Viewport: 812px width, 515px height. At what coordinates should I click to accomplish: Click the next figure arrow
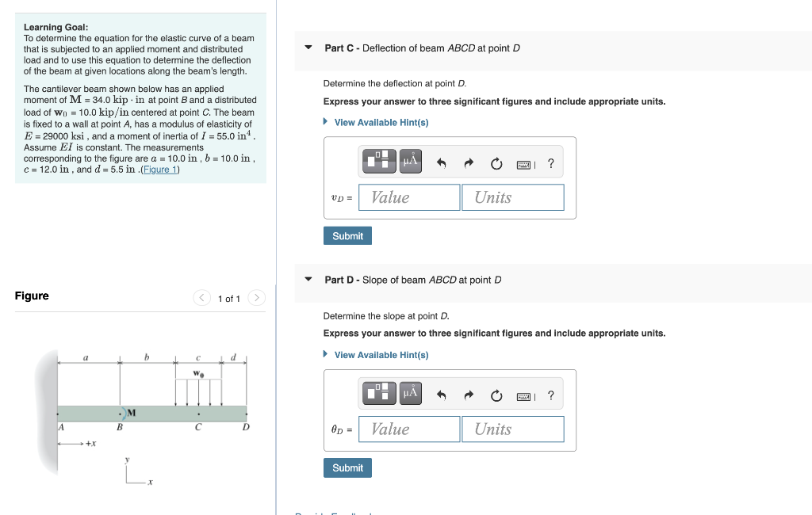[256, 298]
